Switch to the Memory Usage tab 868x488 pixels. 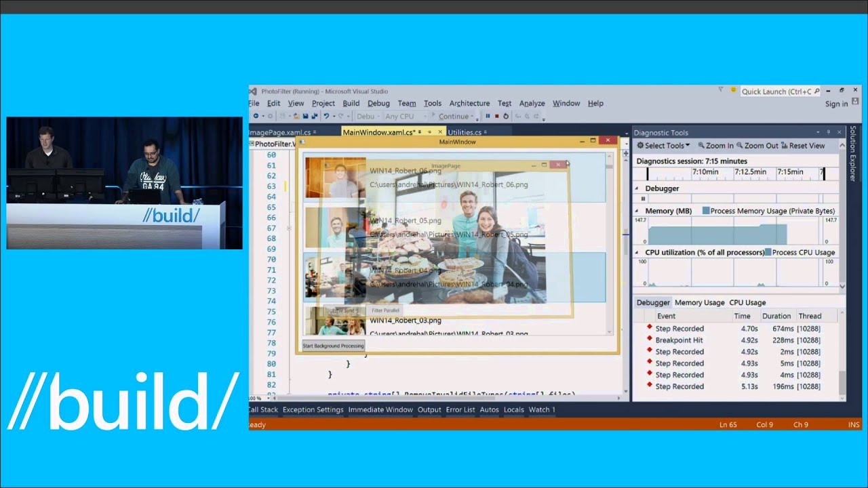pos(699,302)
